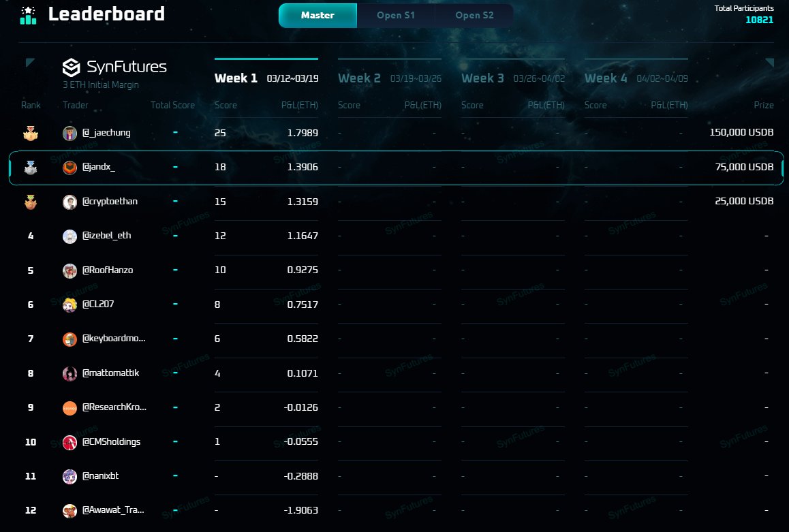The width and height of the screenshot is (789, 532).
Task: Open trader @jandx_ profile link
Action: tap(99, 167)
